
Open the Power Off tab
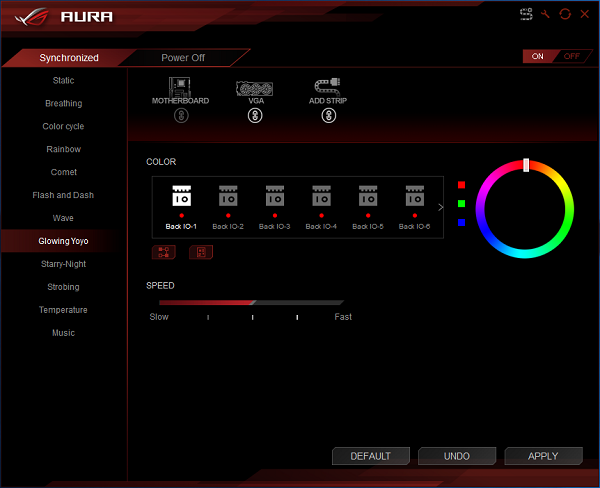pos(183,58)
